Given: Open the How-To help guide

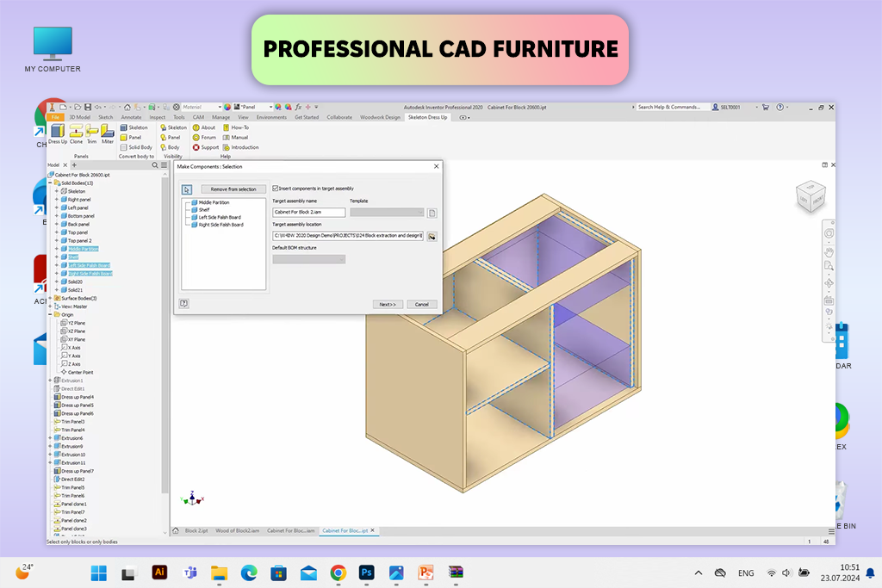Looking at the screenshot, I should pos(236,127).
